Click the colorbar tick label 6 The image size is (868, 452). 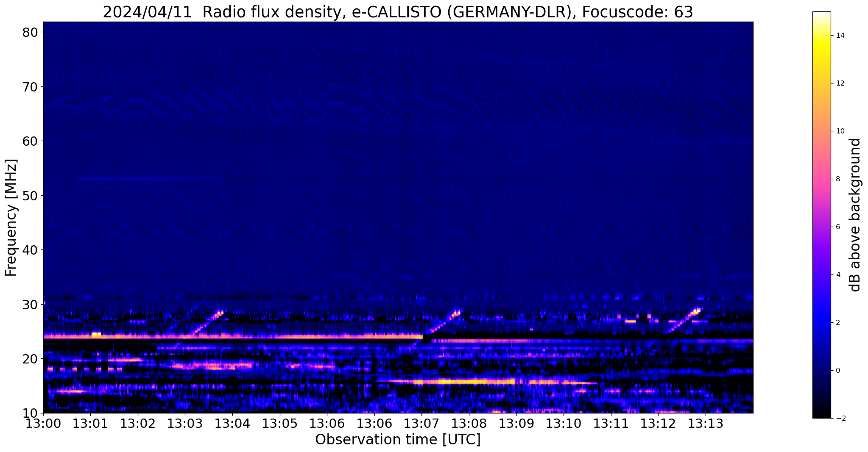837,227
